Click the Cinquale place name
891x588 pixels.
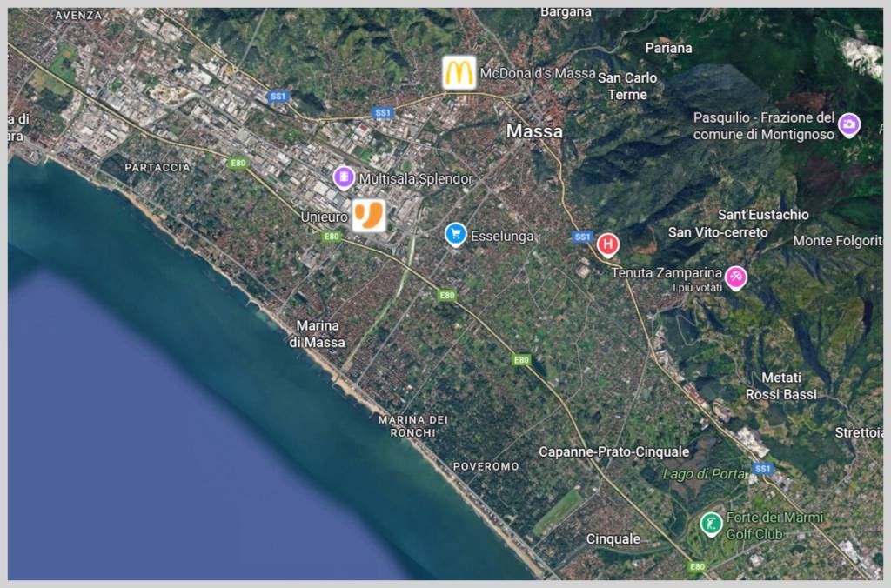613,539
